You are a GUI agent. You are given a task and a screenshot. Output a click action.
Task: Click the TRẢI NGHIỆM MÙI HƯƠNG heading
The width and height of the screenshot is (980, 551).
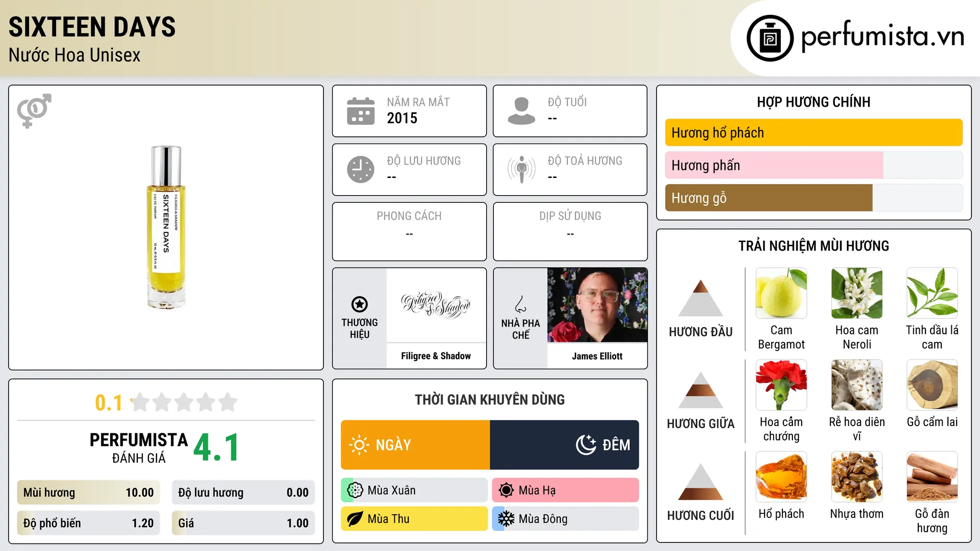813,246
